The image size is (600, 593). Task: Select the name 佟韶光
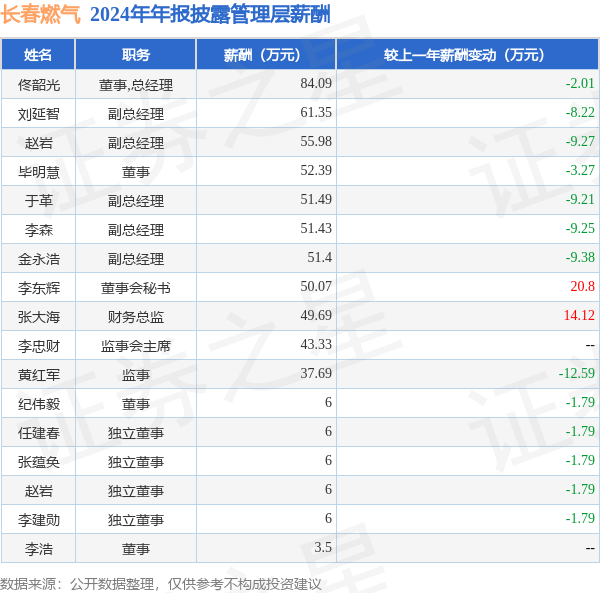pyautogui.click(x=39, y=85)
